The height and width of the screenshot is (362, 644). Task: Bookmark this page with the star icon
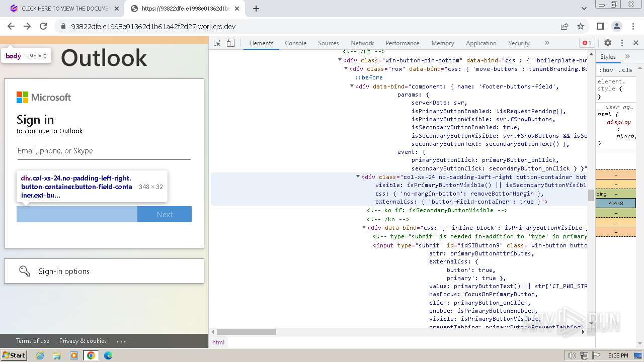point(581,26)
